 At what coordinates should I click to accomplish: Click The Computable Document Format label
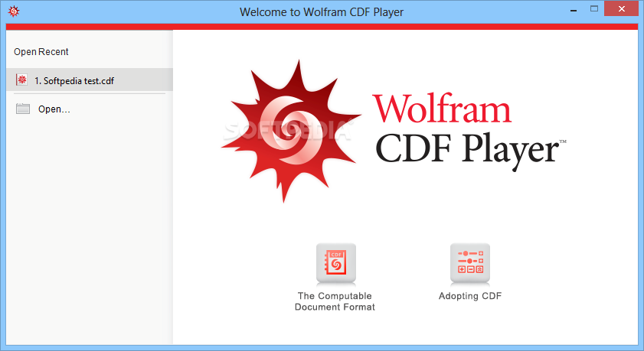pos(335,301)
